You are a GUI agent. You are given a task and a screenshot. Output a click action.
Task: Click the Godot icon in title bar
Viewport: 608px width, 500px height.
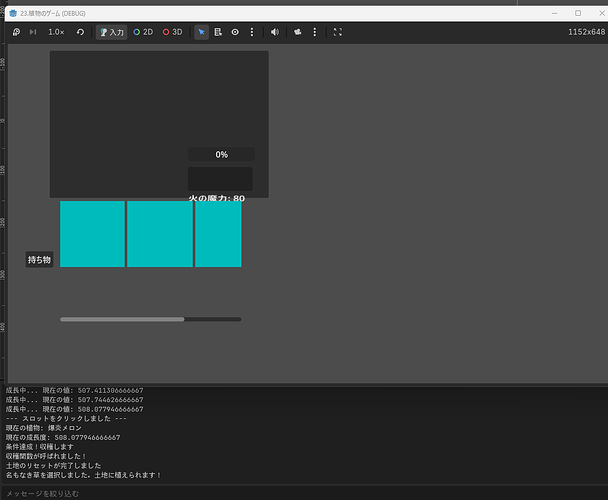[x=12, y=12]
